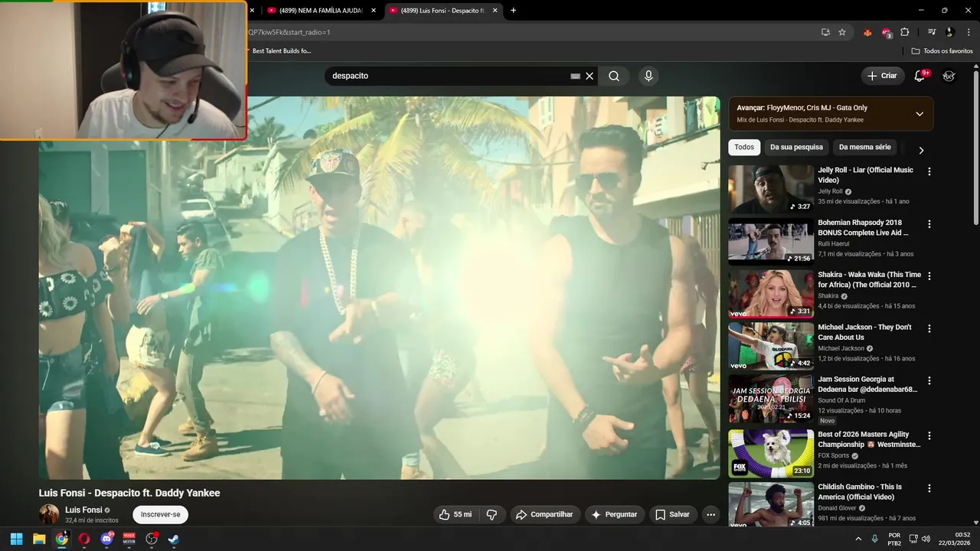Open options for Childish Gambino video

pos(929,488)
